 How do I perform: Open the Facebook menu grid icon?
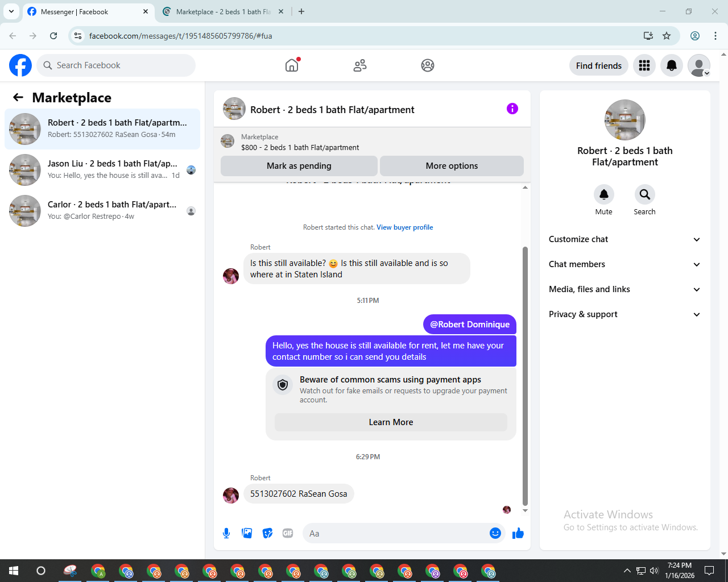(644, 65)
